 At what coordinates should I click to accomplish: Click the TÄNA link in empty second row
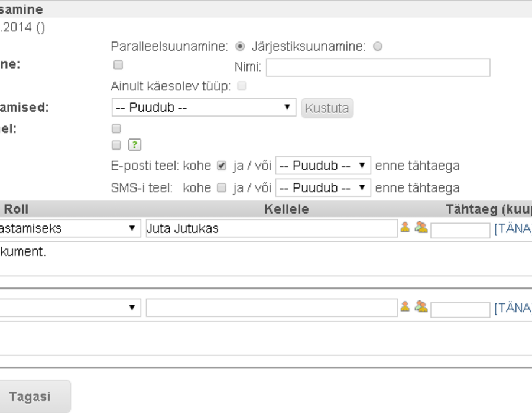(513, 308)
